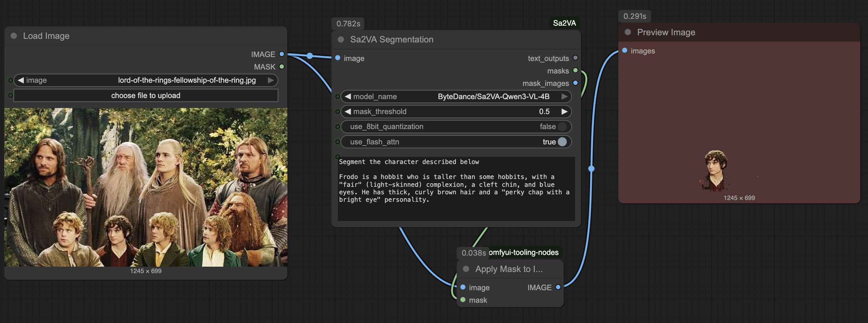868x323 pixels.
Task: Click the widget input socket beside model_name
Action: [x=337, y=97]
